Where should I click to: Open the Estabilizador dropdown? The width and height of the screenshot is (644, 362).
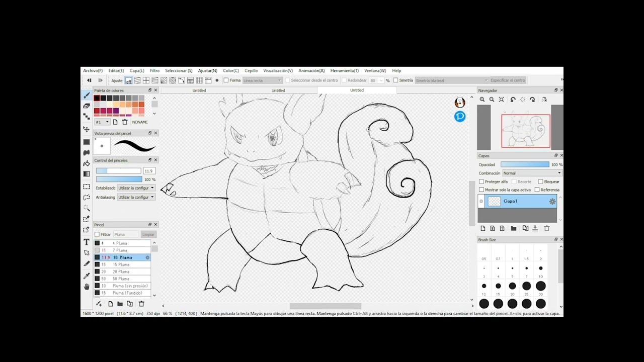136,188
